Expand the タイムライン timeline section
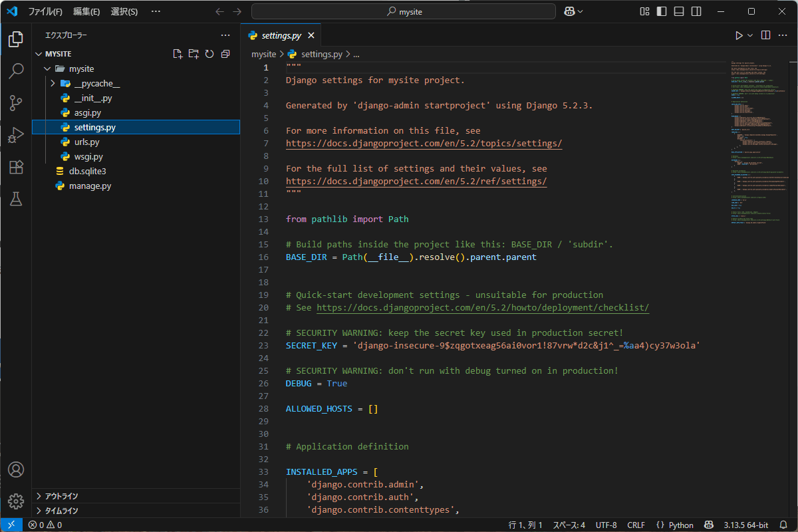This screenshot has width=798, height=532. 39,511
